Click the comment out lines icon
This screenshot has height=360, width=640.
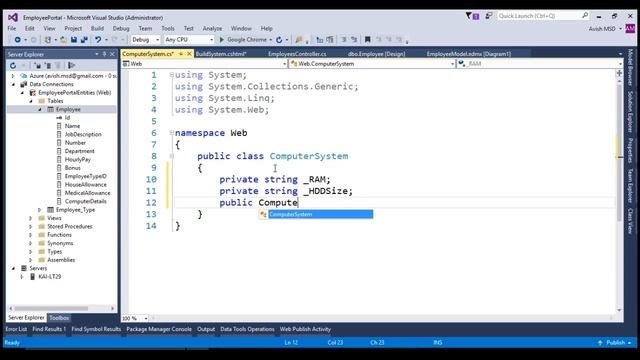click(344, 40)
